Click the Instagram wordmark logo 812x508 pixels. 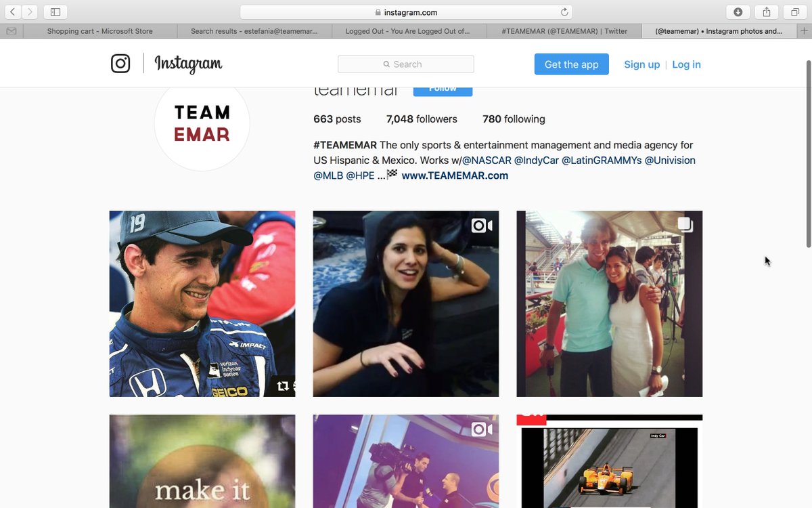tap(188, 64)
